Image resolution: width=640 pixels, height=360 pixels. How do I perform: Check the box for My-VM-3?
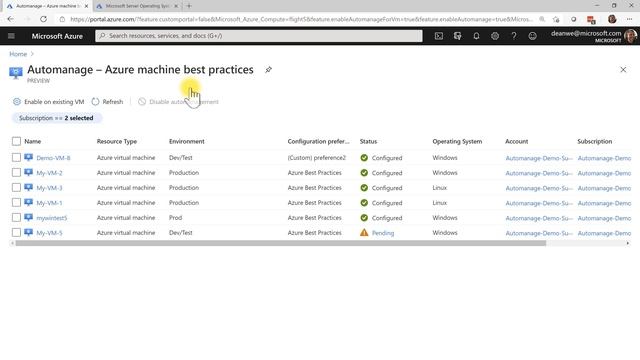16,187
